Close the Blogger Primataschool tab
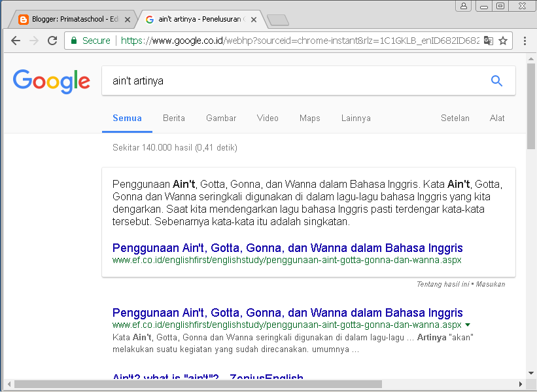537x392 pixels. (128, 20)
